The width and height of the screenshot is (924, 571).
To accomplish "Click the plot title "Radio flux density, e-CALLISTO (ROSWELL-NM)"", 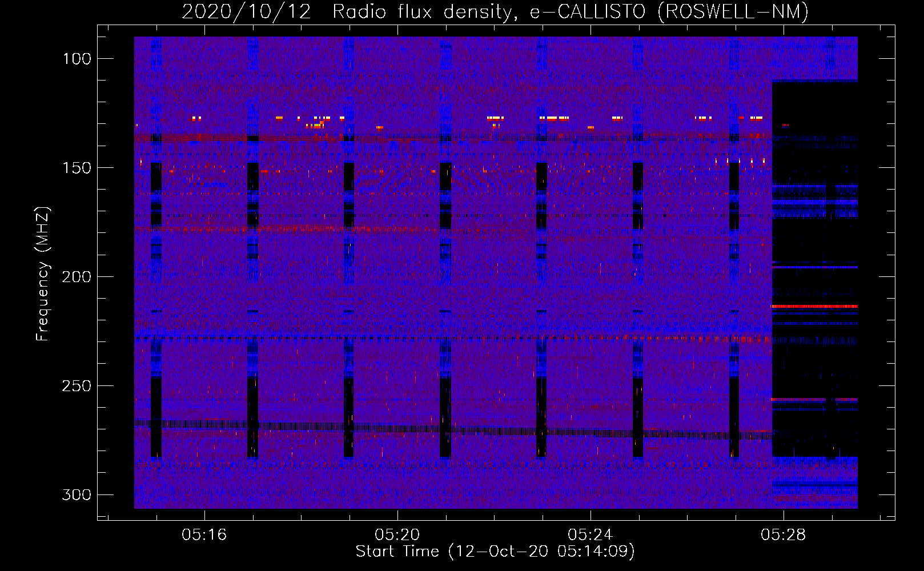I will [x=571, y=11].
